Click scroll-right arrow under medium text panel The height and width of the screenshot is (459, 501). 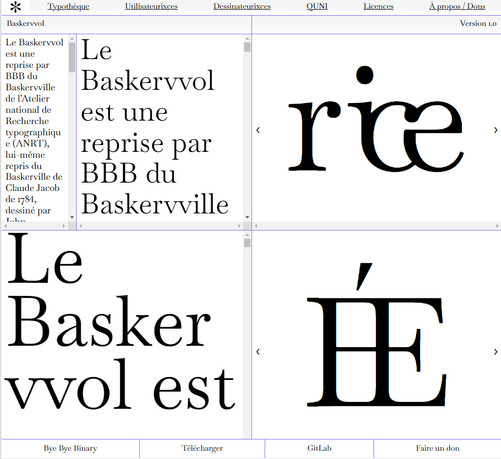[239, 226]
